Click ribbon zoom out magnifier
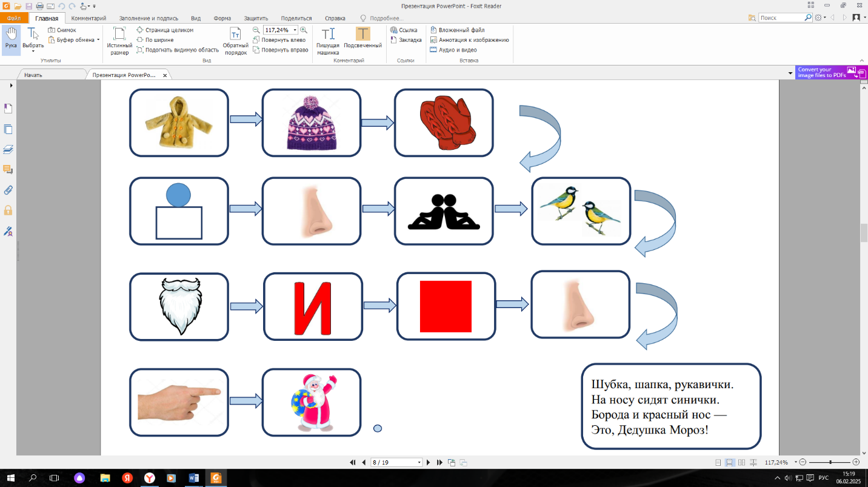 click(x=256, y=30)
